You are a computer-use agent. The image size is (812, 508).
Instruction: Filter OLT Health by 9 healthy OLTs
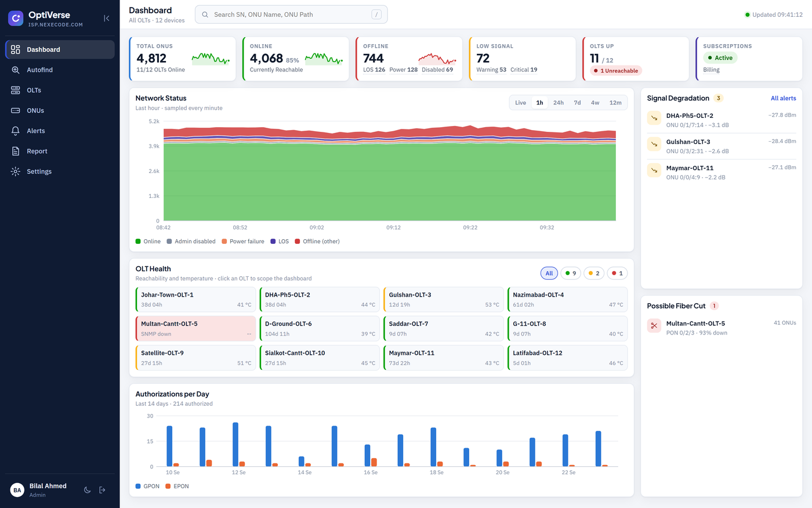571,273
